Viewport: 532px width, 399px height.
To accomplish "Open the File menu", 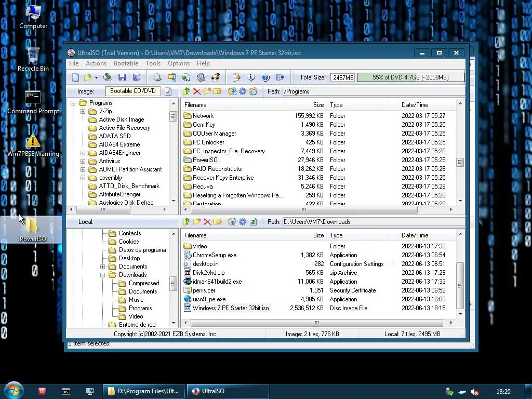I will (74, 63).
